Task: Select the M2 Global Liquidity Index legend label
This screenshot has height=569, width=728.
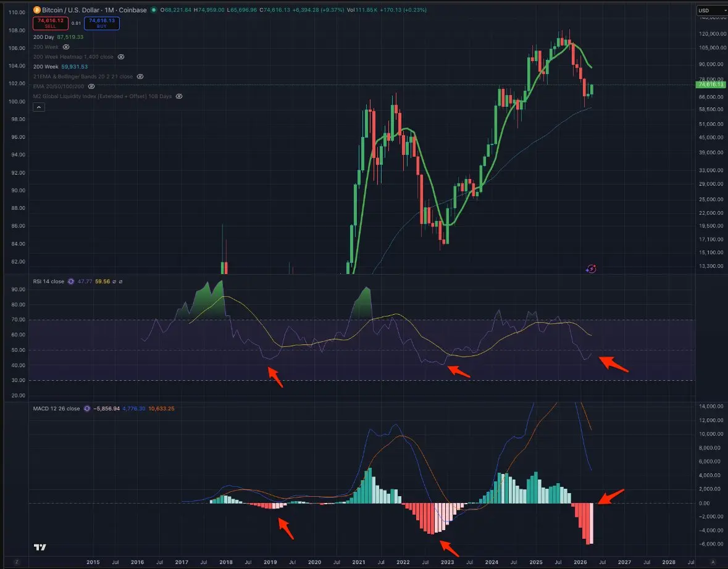Action: tap(103, 96)
